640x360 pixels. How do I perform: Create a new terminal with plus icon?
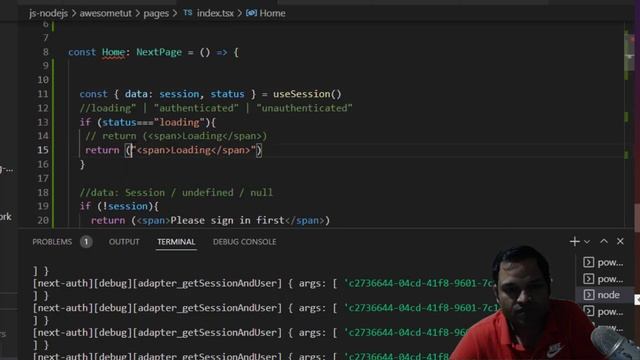tap(575, 242)
